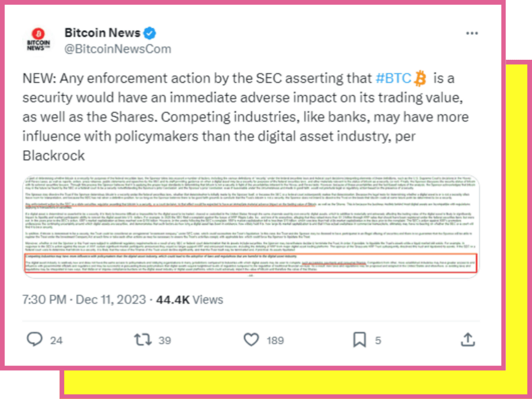Click the Bitcoin News display name
This screenshot has width=532, height=399.
pos(103,33)
